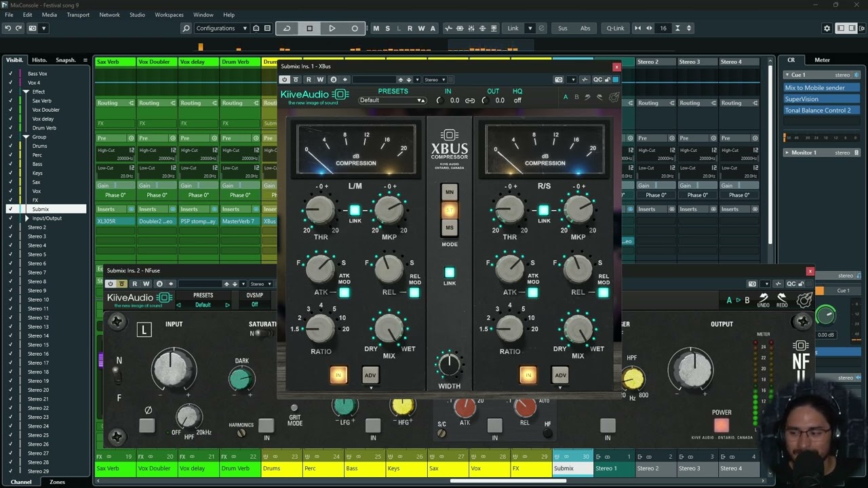Screen dimensions: 868x488
Task: Click the Sus button in the toolbar
Action: coord(563,28)
